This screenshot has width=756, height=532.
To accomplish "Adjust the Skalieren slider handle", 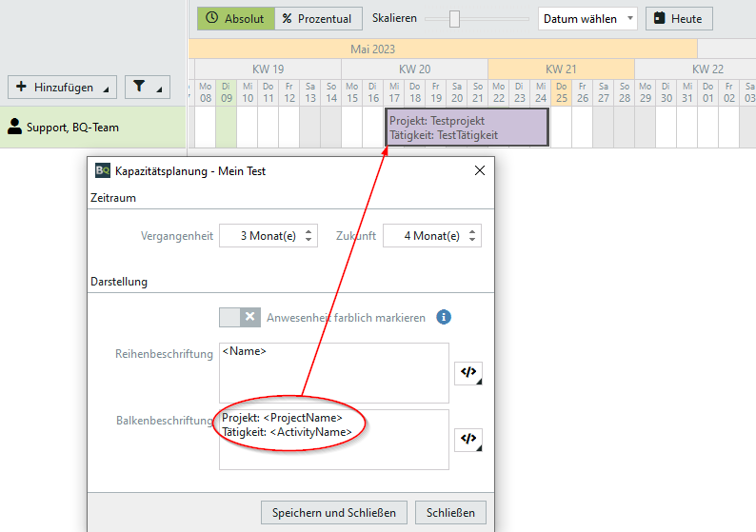I will [454, 18].
